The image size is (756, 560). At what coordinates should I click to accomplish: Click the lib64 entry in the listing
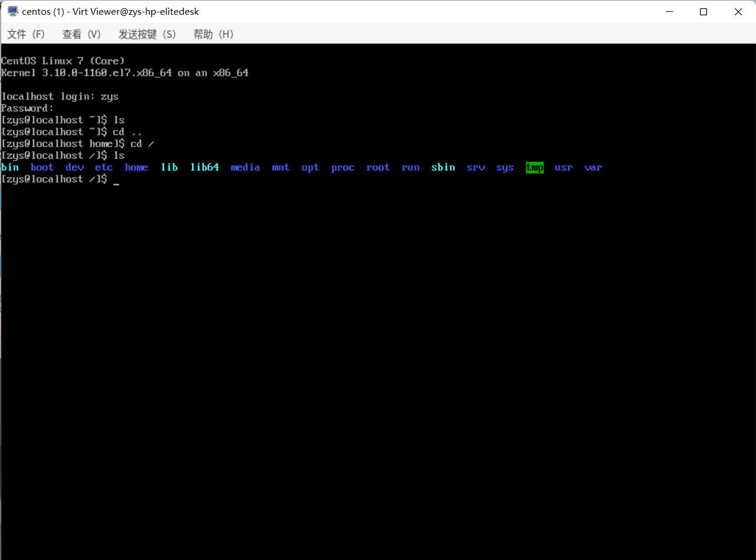click(205, 168)
